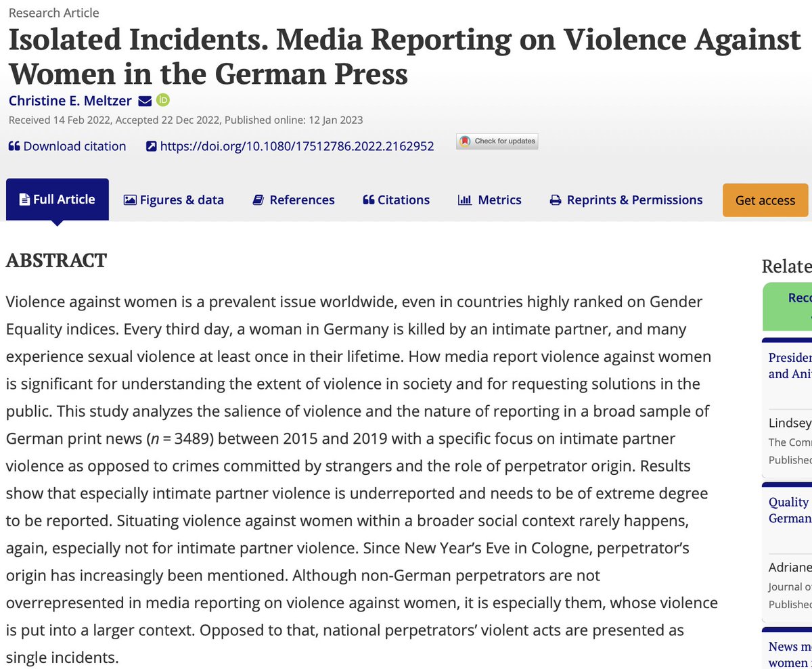Image resolution: width=812 pixels, height=669 pixels.
Task: Open related article by Lindsey in sidebar
Action: [x=790, y=365]
